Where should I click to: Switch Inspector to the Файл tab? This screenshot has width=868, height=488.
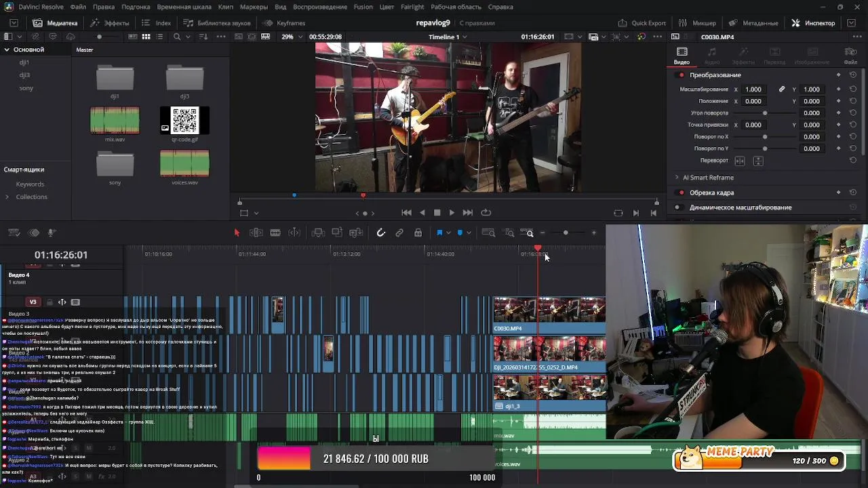click(850, 56)
